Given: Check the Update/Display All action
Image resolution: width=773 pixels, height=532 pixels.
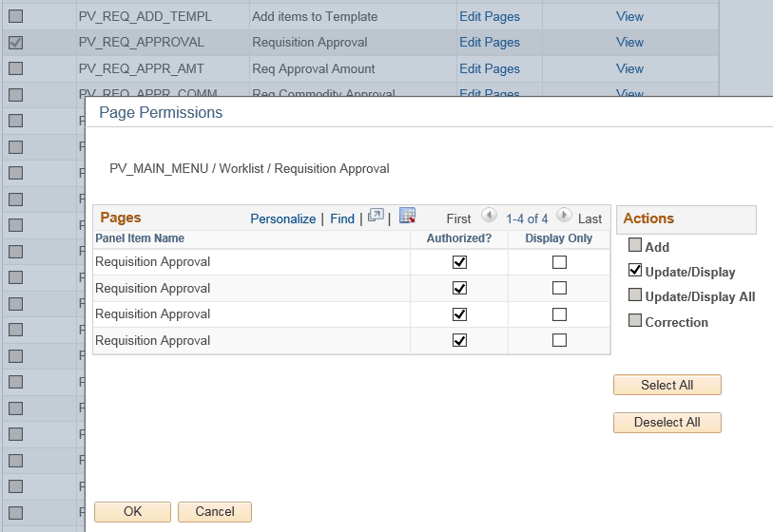Looking at the screenshot, I should 635,295.
